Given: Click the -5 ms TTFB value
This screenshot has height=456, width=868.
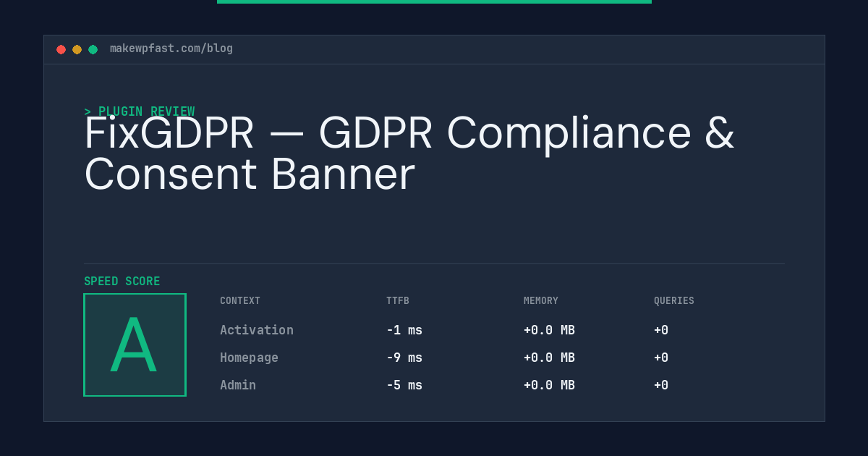Looking at the screenshot, I should [404, 385].
